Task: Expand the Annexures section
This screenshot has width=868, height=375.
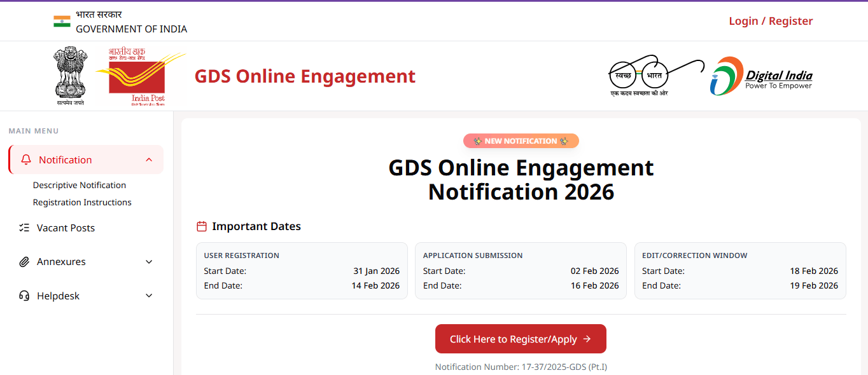Action: click(x=149, y=261)
